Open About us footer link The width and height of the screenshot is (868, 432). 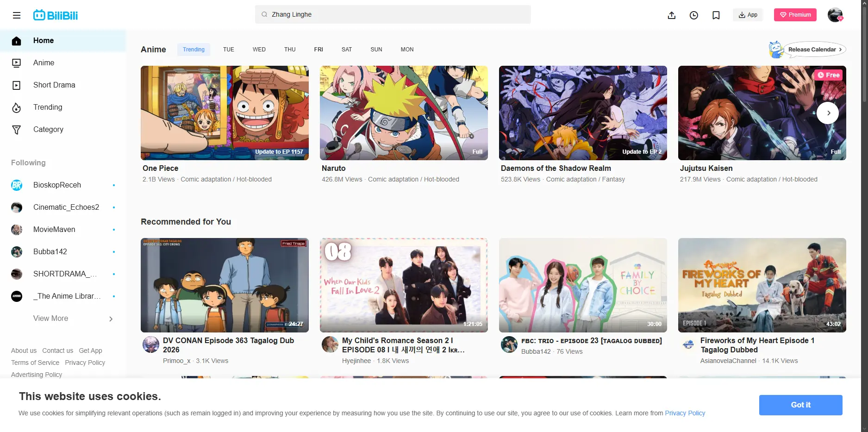(x=24, y=351)
